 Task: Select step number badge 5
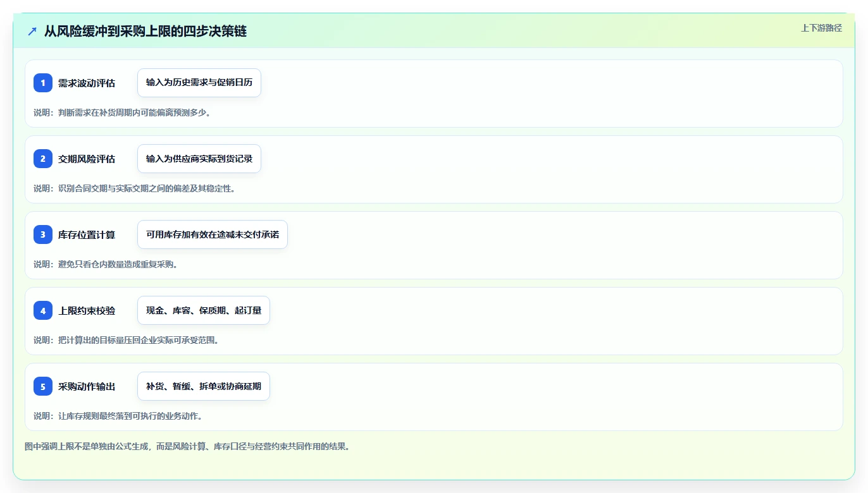tap(43, 386)
